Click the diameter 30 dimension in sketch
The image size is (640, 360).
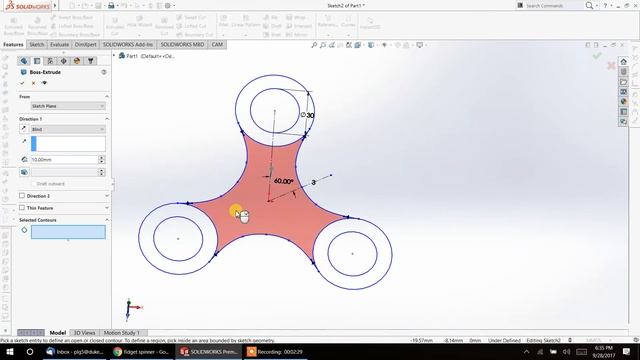click(x=308, y=115)
